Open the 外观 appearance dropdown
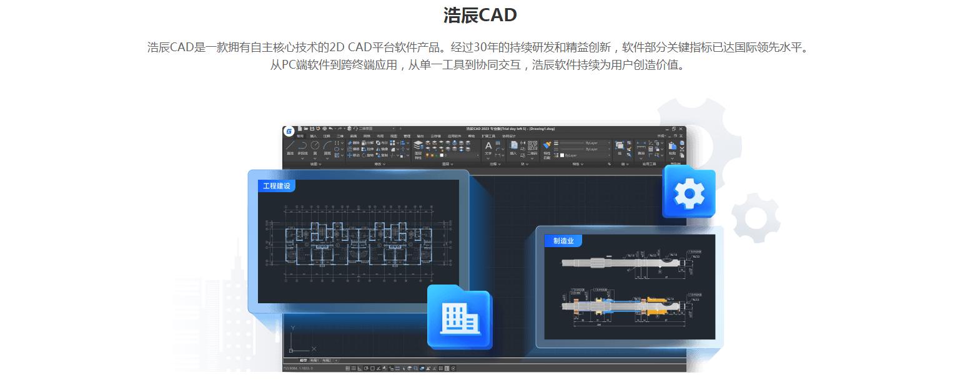This screenshot has height=385, width=980. pos(662,135)
